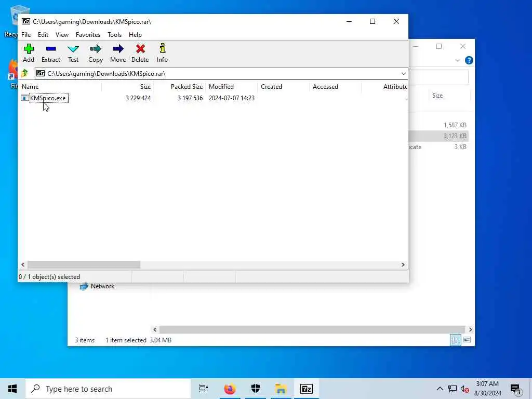
Task: Click Explorer scrollbar left arrow
Action: tap(155, 329)
